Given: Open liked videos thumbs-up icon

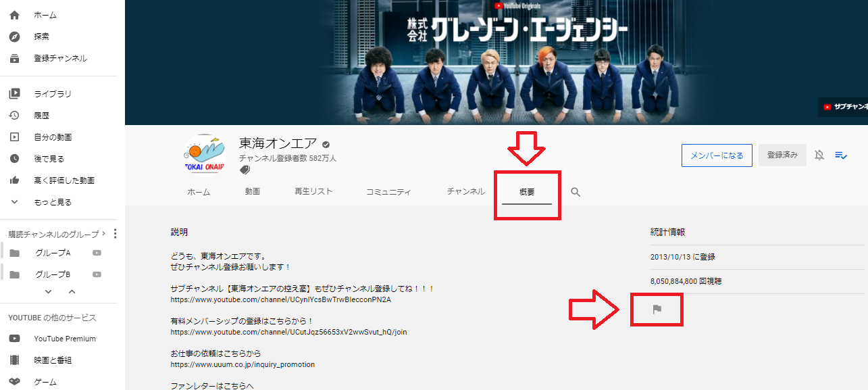Looking at the screenshot, I should [x=15, y=180].
